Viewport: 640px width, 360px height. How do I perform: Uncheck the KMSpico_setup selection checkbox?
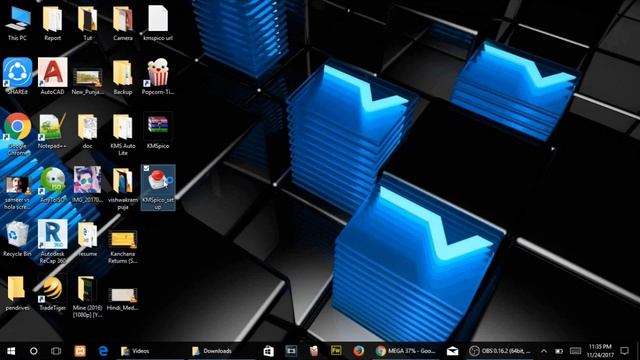point(146,169)
